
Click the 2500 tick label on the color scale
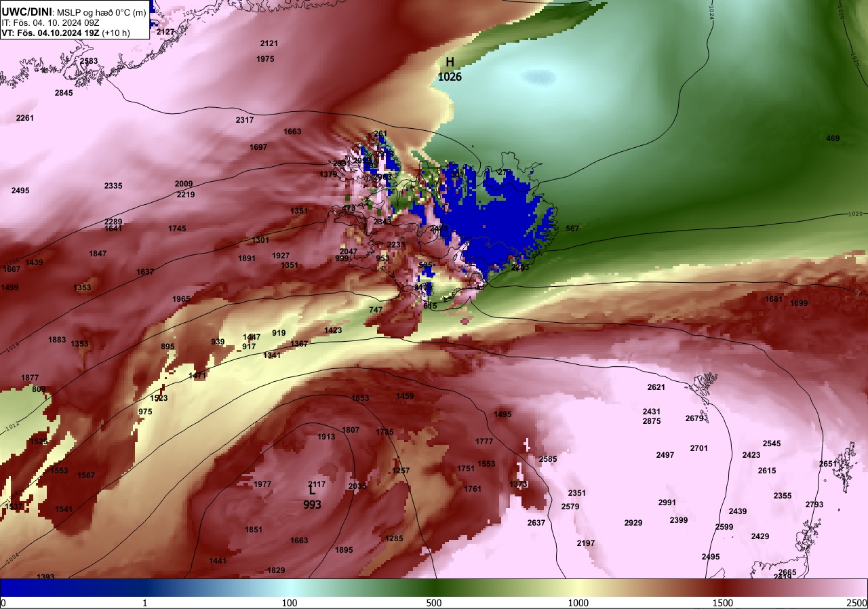pyautogui.click(x=857, y=603)
